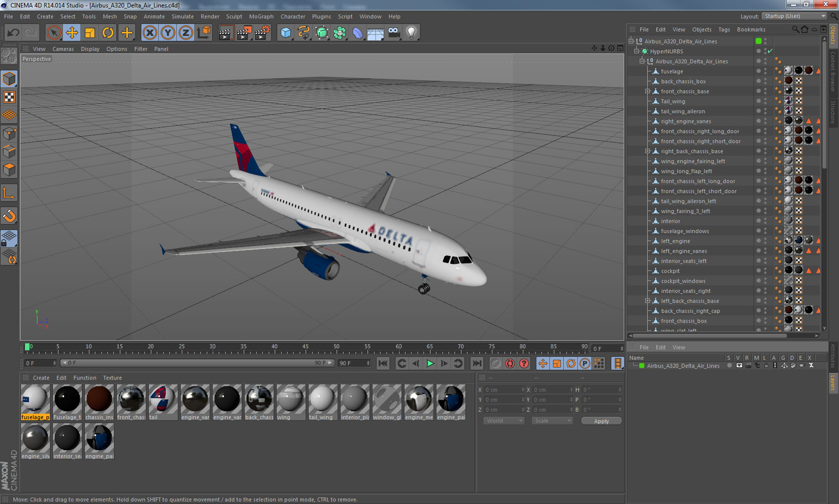The image size is (839, 504).
Task: Switch to Model mode in left toolbar
Action: [x=9, y=79]
